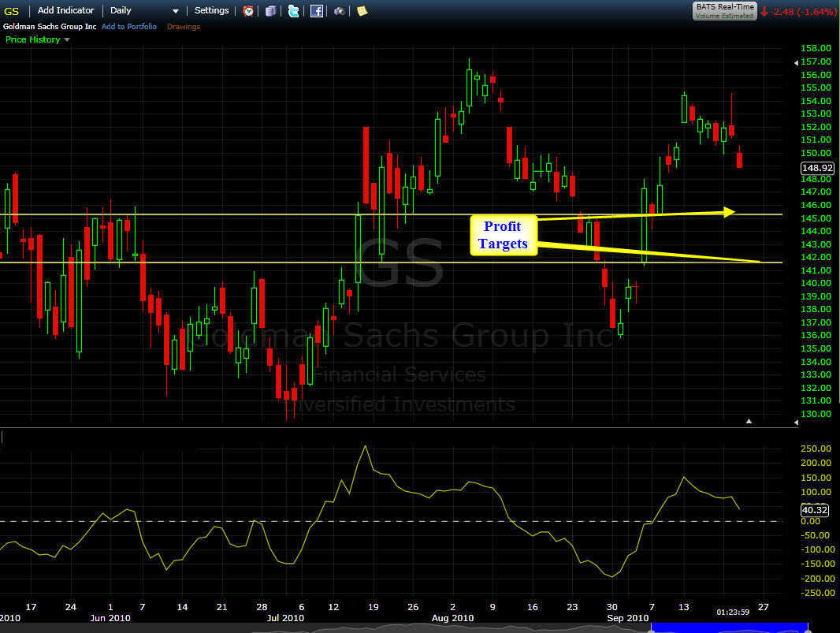Click the up triangle above the indicator pane
This screenshot has height=633, width=840.
(749, 421)
